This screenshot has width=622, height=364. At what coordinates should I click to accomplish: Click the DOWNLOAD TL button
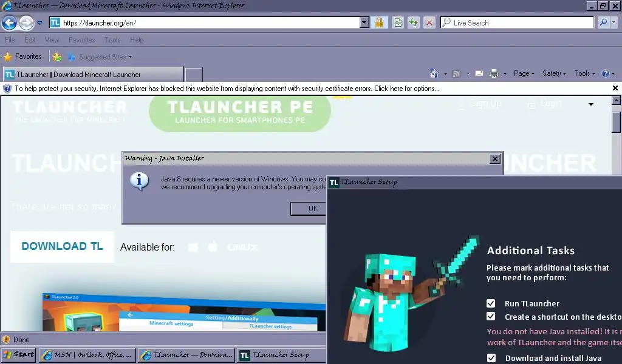[62, 246]
